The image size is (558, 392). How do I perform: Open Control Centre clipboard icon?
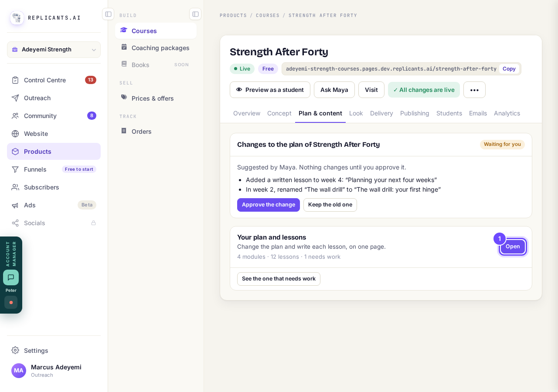pyautogui.click(x=15, y=80)
